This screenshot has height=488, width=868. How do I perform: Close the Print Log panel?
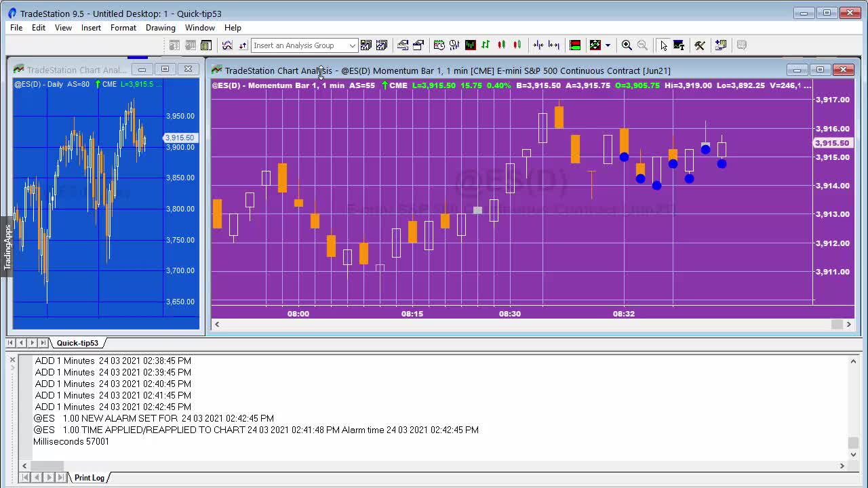[12, 360]
